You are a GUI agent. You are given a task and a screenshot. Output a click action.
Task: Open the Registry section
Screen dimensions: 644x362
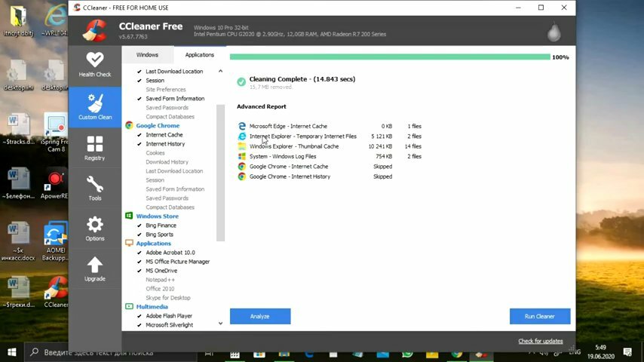(x=95, y=148)
